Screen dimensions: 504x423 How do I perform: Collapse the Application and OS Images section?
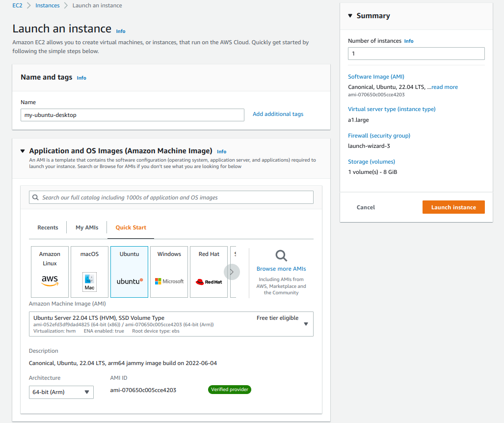(x=23, y=151)
